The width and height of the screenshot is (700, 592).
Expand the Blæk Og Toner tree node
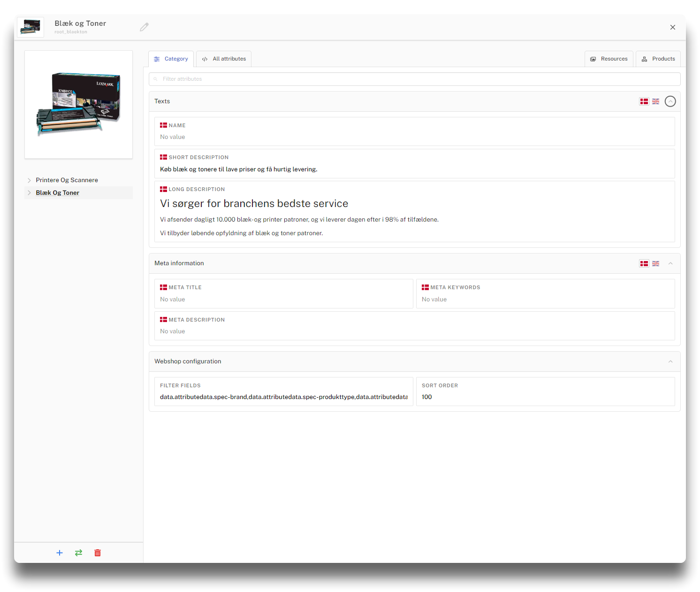coord(29,193)
